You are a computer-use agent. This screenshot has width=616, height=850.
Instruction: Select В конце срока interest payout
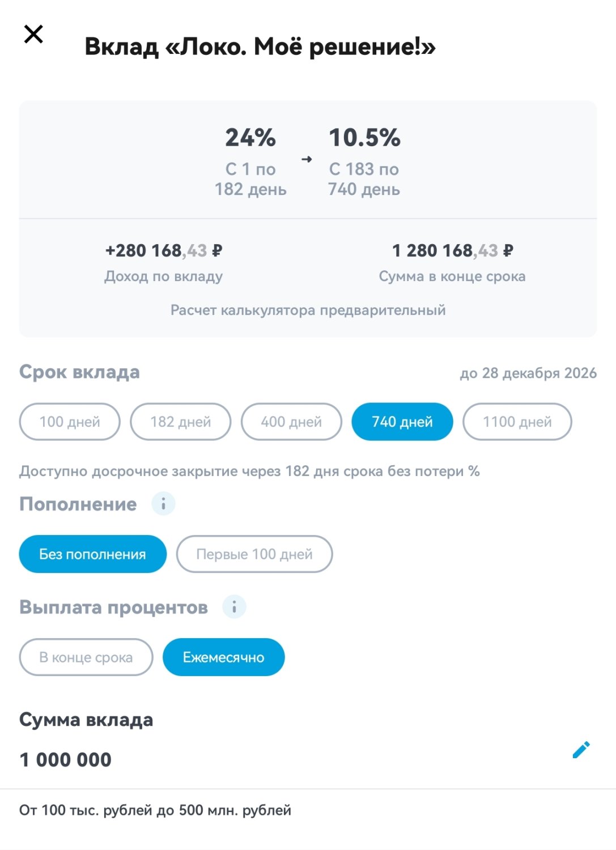tap(86, 657)
